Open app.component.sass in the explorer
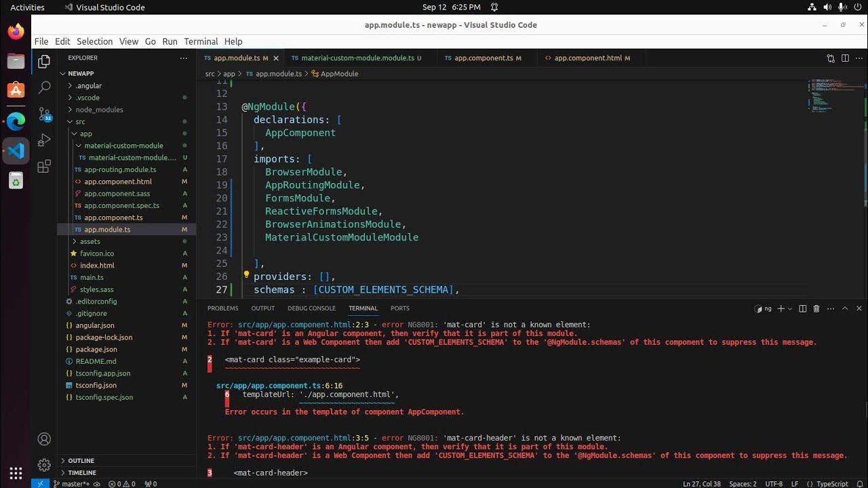 pos(117,193)
